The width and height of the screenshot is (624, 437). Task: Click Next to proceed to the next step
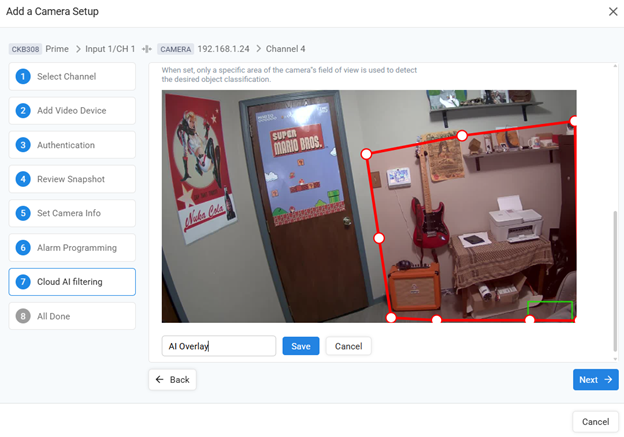coord(595,380)
